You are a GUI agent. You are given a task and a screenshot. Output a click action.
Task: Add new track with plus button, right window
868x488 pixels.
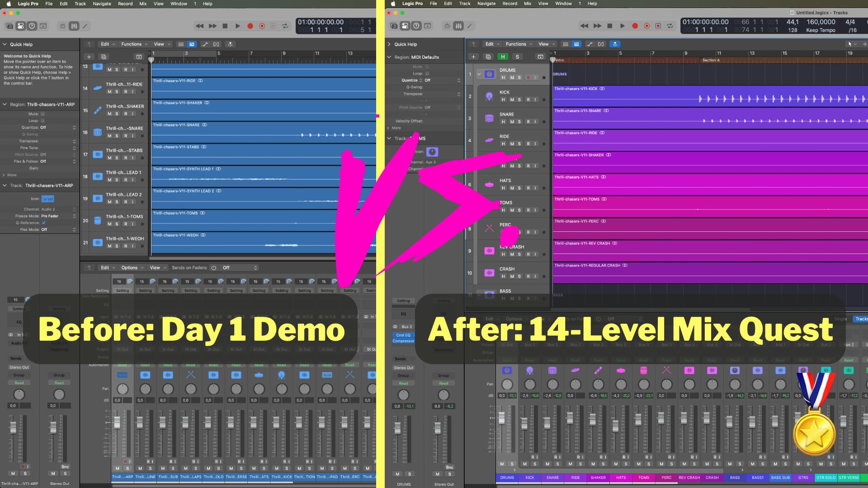473,57
